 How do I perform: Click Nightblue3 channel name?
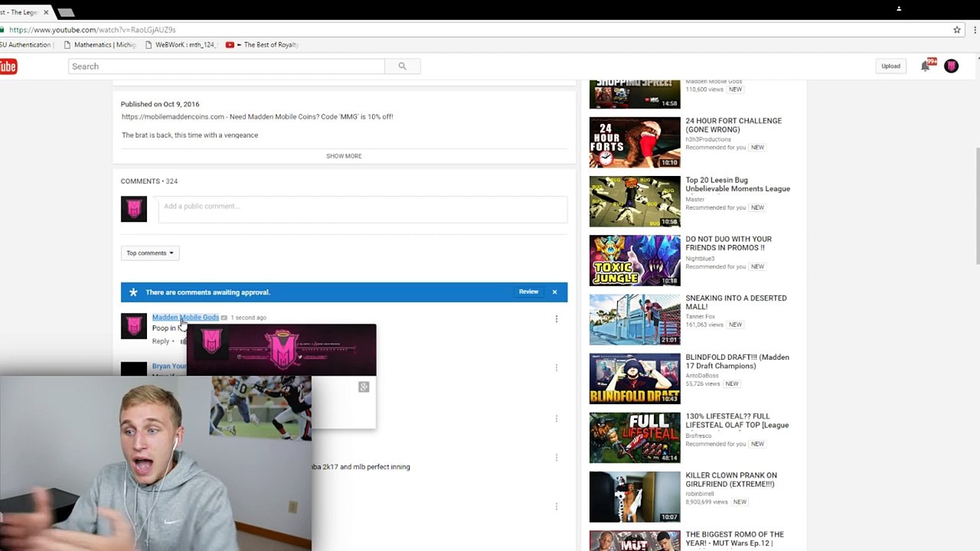[x=700, y=259]
